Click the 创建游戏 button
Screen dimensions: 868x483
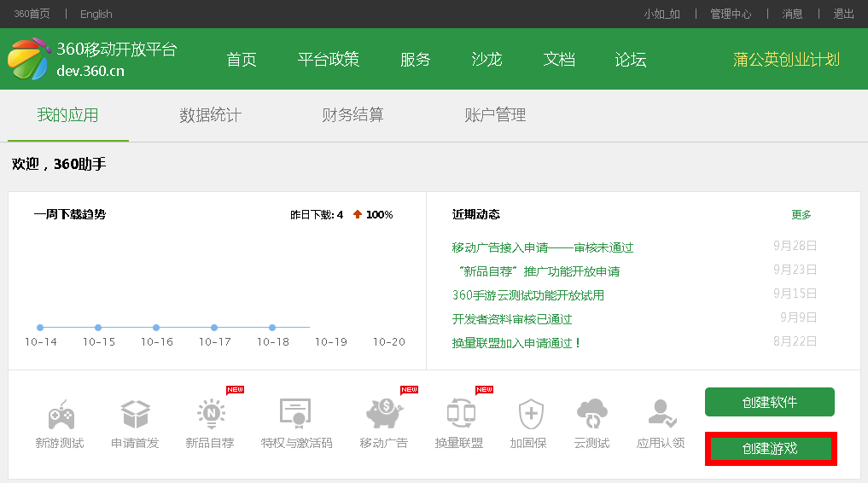tap(771, 449)
